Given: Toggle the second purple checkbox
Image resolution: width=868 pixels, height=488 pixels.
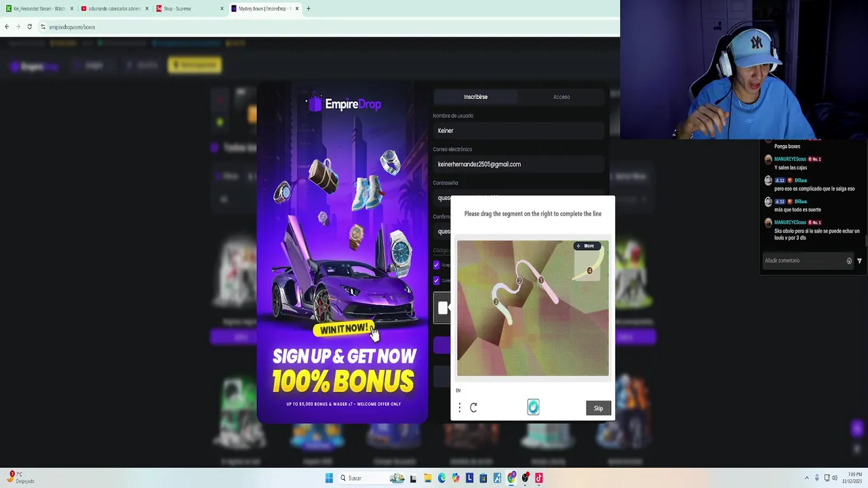Looking at the screenshot, I should 436,280.
